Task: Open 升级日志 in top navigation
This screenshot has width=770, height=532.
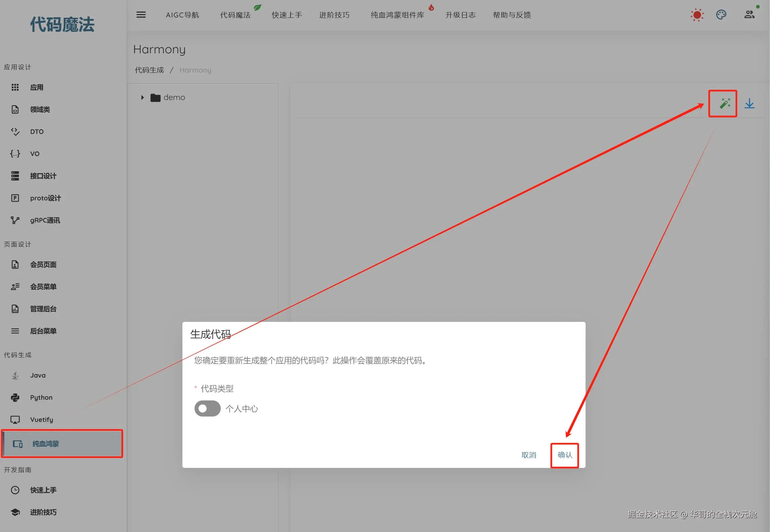Action: (460, 15)
